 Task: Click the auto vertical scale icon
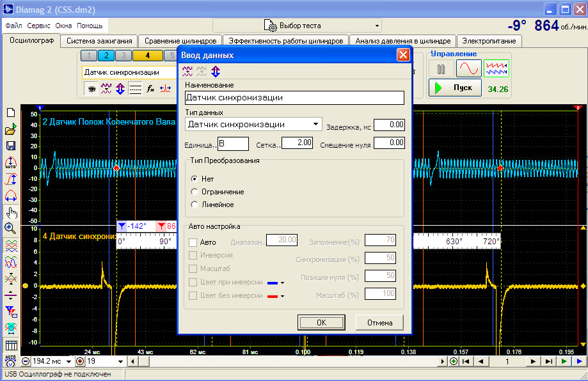(11, 162)
